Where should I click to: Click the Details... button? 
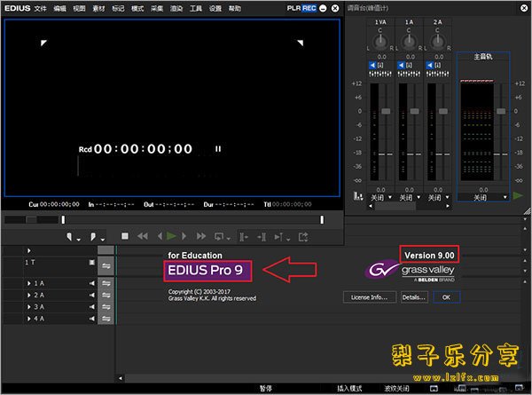click(414, 297)
